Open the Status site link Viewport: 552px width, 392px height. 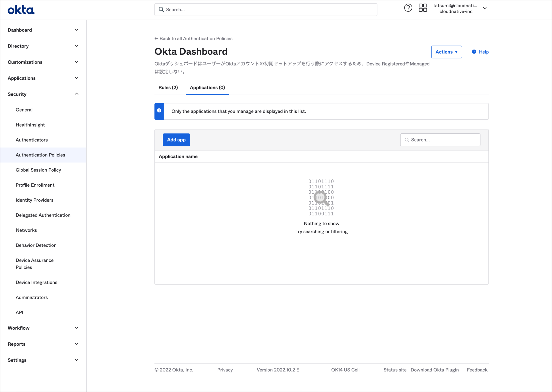395,370
